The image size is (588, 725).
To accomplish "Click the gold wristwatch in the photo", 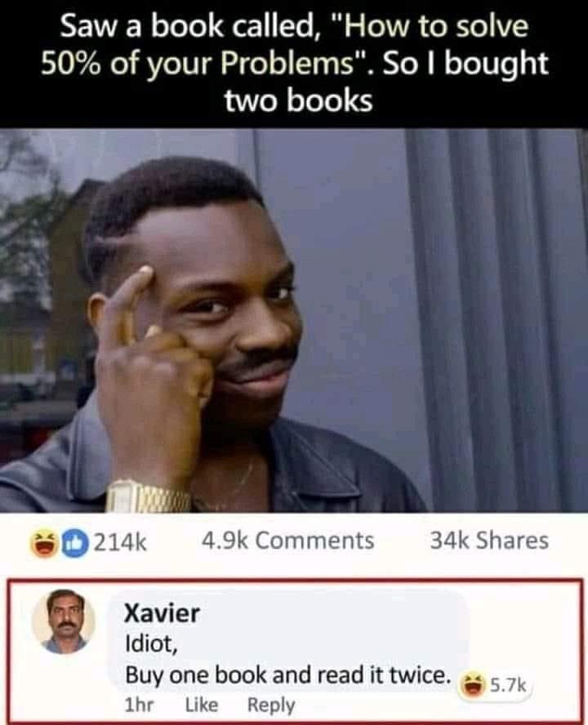I will pos(147,496).
